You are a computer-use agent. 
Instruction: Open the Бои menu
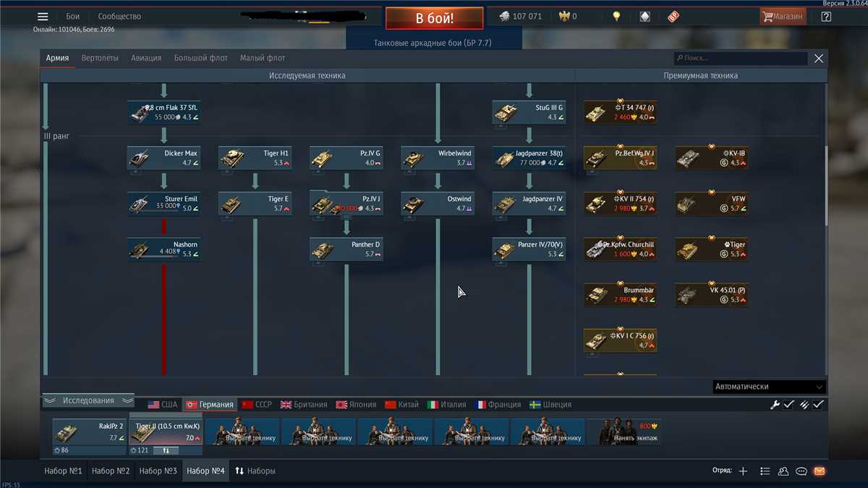73,17
